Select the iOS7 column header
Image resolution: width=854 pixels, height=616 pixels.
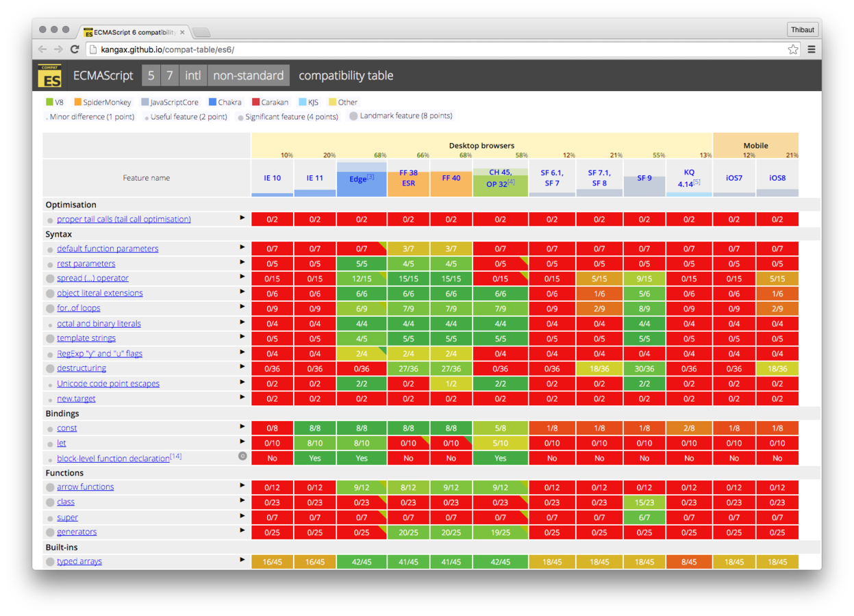pos(734,178)
